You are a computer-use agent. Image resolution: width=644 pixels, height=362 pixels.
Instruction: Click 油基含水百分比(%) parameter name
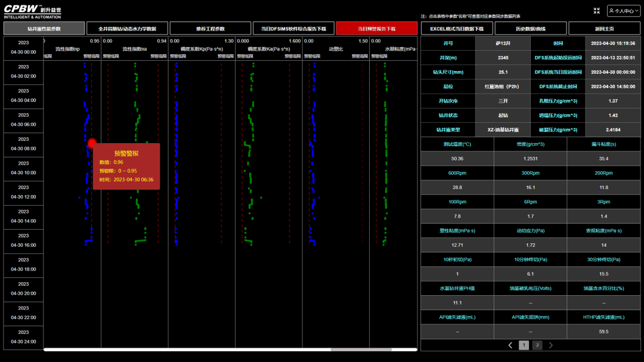603,289
